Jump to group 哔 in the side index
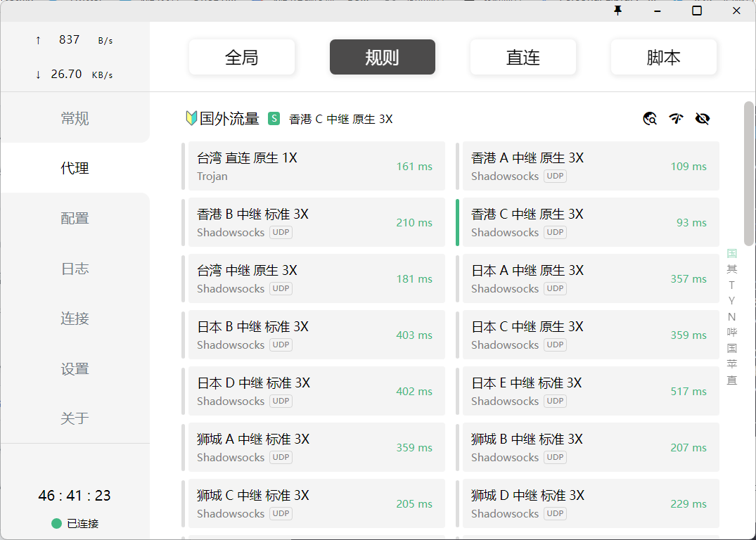The image size is (756, 540). coord(731,332)
